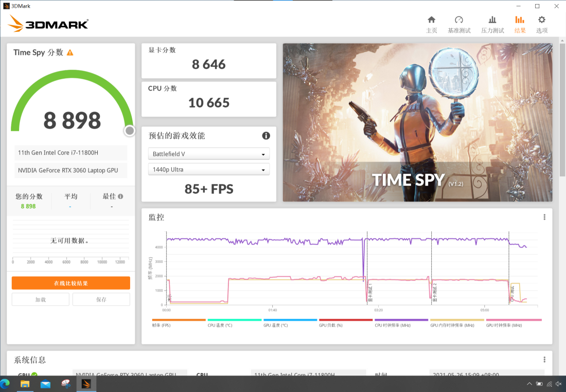Open the Mail app from the taskbar
Screen dimensions: 566x392
45,384
